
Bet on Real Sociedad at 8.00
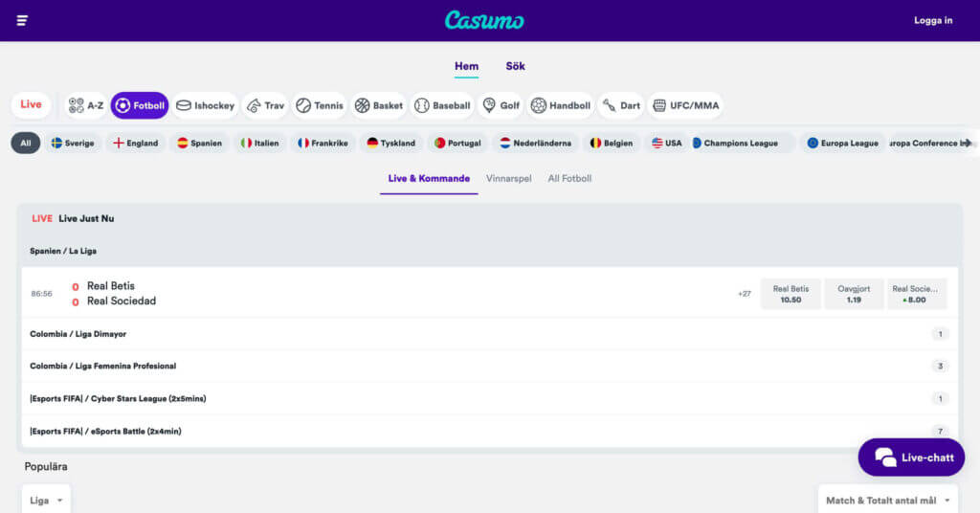[917, 294]
